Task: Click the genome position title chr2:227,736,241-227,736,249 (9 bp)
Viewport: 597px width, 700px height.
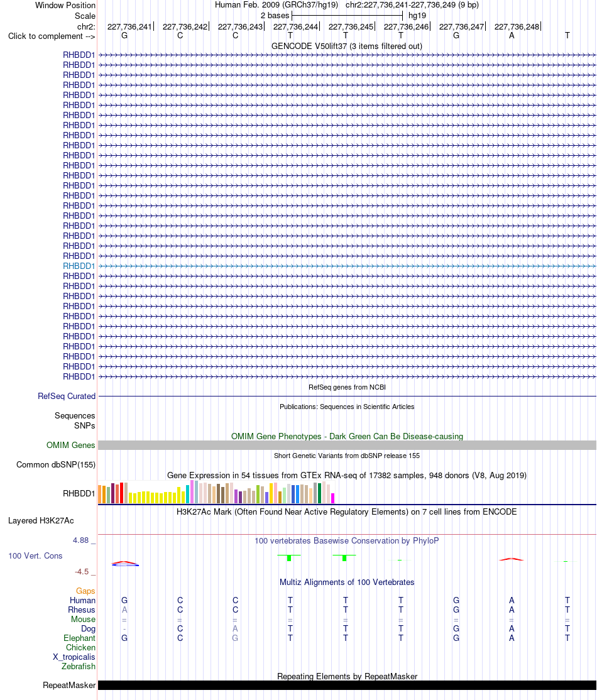Action: (x=412, y=5)
